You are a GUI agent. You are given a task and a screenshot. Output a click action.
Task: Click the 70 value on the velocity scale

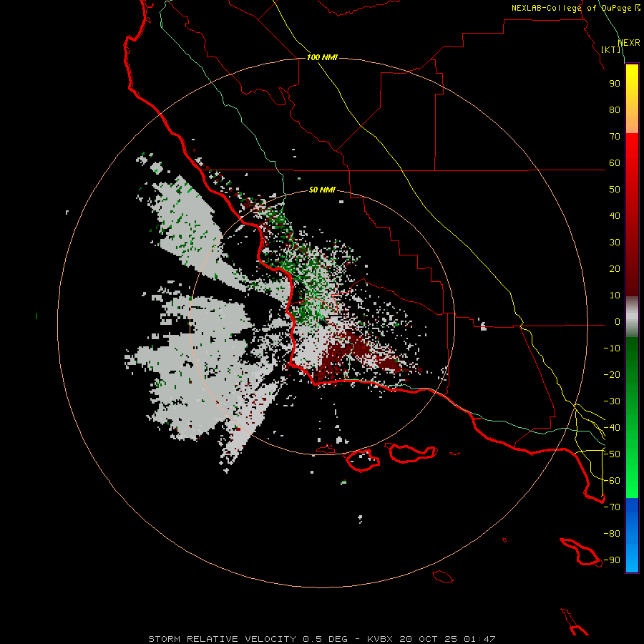615,137
